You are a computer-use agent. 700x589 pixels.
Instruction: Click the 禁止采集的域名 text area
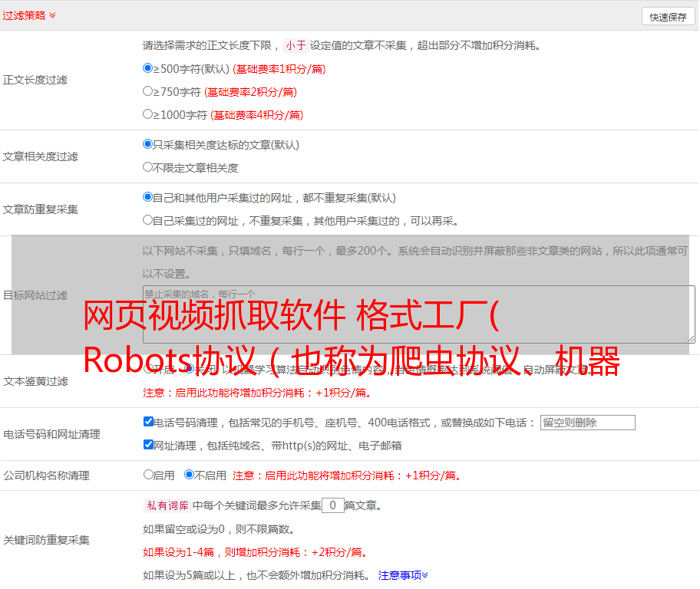[418, 314]
